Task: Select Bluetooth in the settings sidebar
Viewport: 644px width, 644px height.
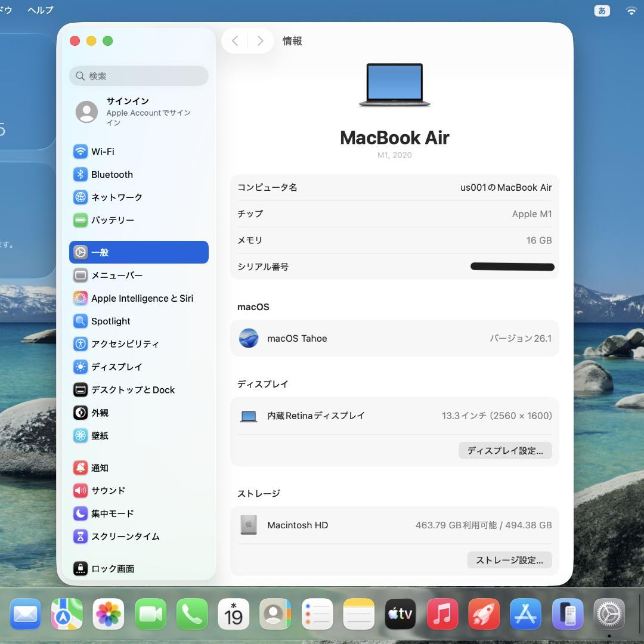Action: pyautogui.click(x=112, y=174)
